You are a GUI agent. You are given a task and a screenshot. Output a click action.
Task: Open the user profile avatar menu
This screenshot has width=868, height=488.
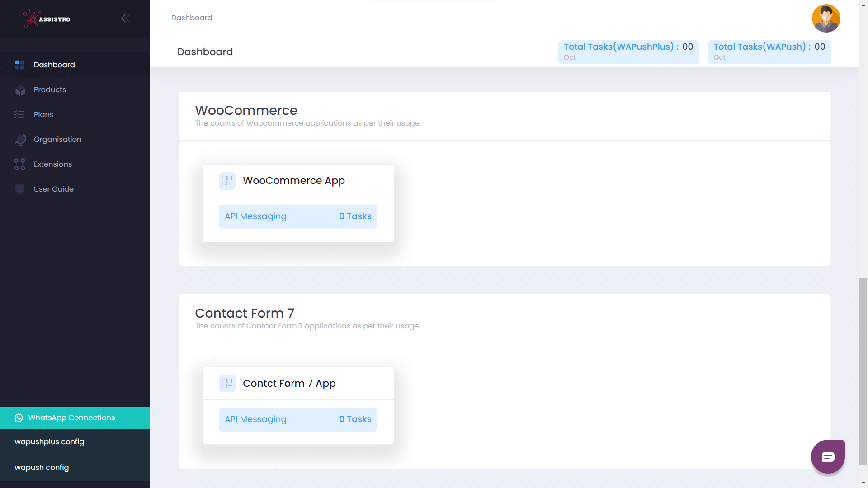(x=826, y=19)
